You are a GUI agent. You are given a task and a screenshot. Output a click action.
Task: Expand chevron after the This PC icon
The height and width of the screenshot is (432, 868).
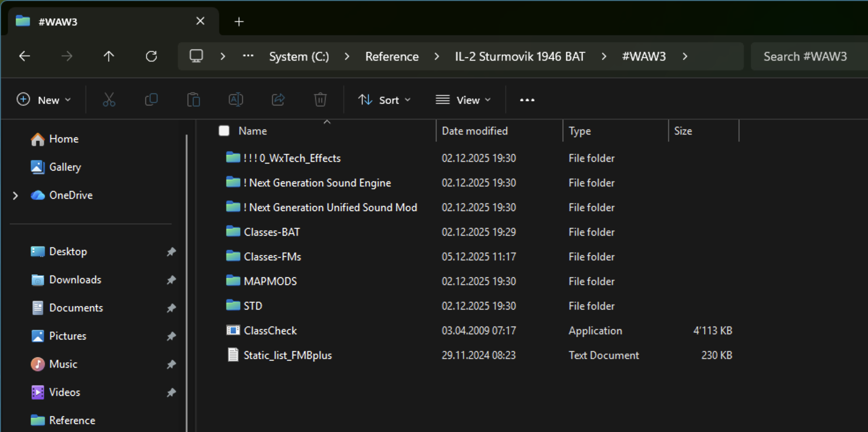[x=223, y=56]
